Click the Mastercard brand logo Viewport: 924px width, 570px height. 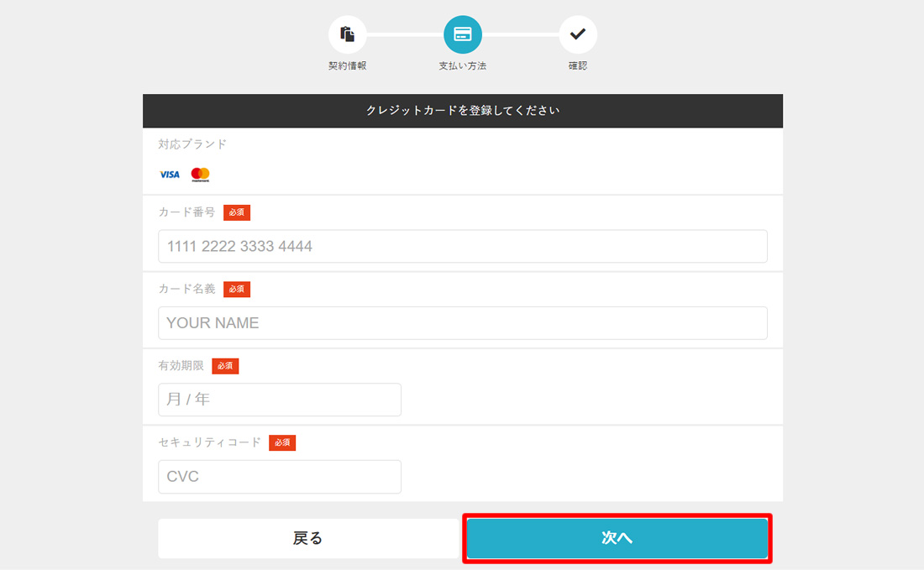[x=201, y=175]
